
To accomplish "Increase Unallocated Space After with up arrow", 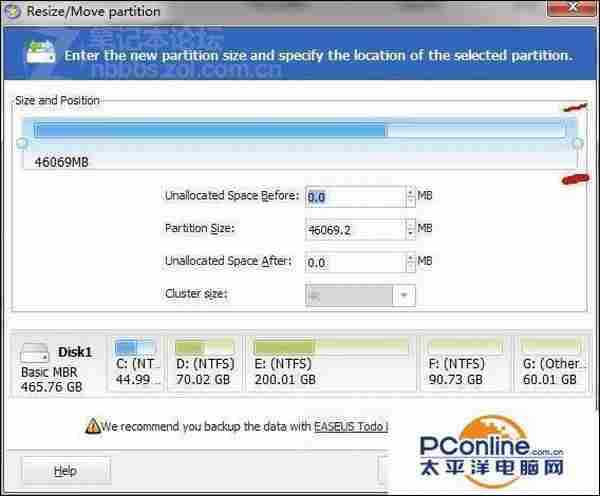I will pos(410,257).
